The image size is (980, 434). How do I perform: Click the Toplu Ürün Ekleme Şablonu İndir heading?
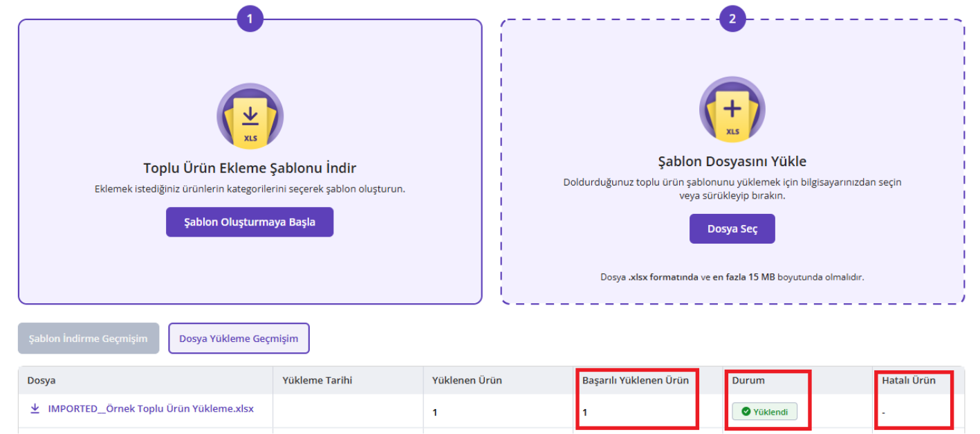[250, 168]
